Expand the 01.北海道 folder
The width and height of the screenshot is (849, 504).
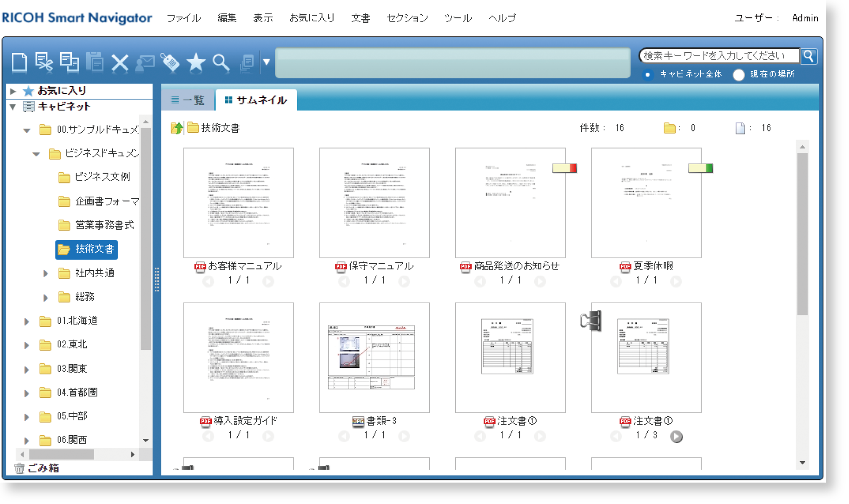[x=27, y=321]
